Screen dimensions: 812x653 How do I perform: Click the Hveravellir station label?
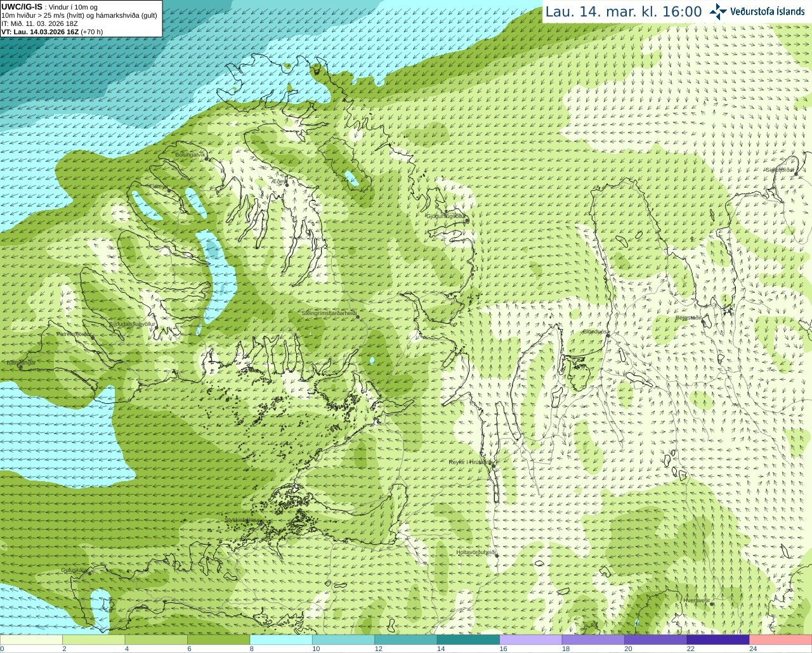[697, 600]
